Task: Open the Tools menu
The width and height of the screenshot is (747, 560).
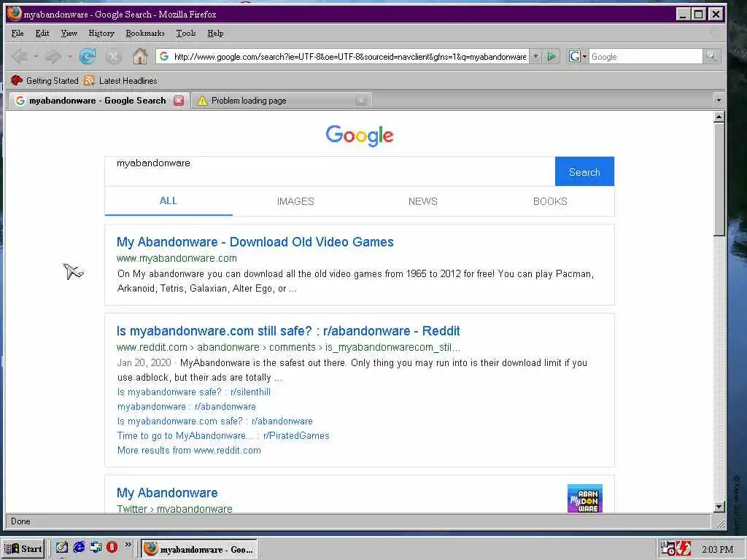Action: click(186, 34)
